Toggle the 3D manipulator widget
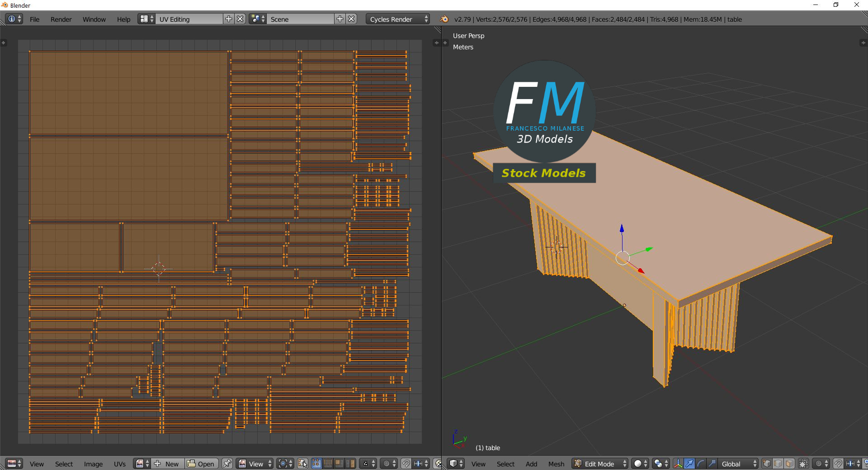The image size is (868, 470). coord(678,464)
